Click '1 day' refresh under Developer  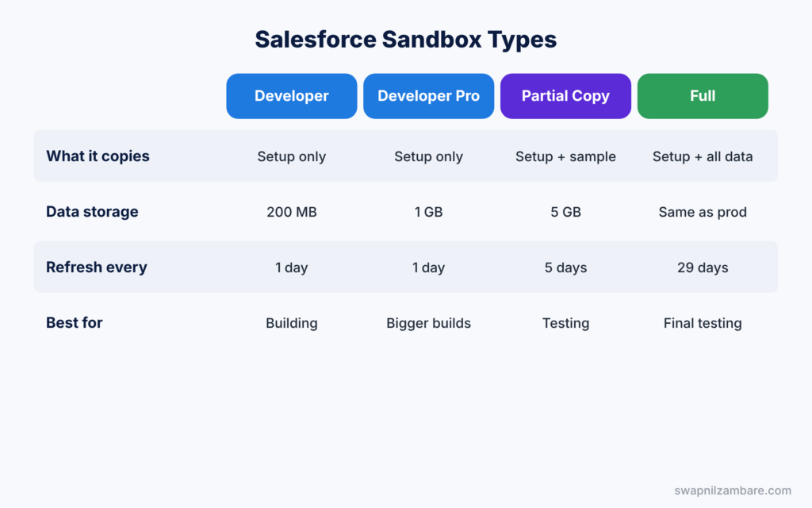(292, 267)
